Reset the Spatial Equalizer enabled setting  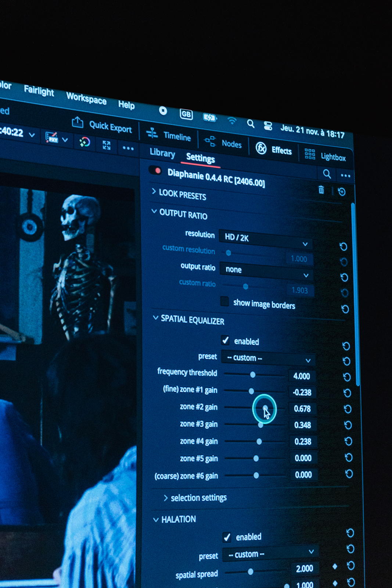pyautogui.click(x=346, y=346)
